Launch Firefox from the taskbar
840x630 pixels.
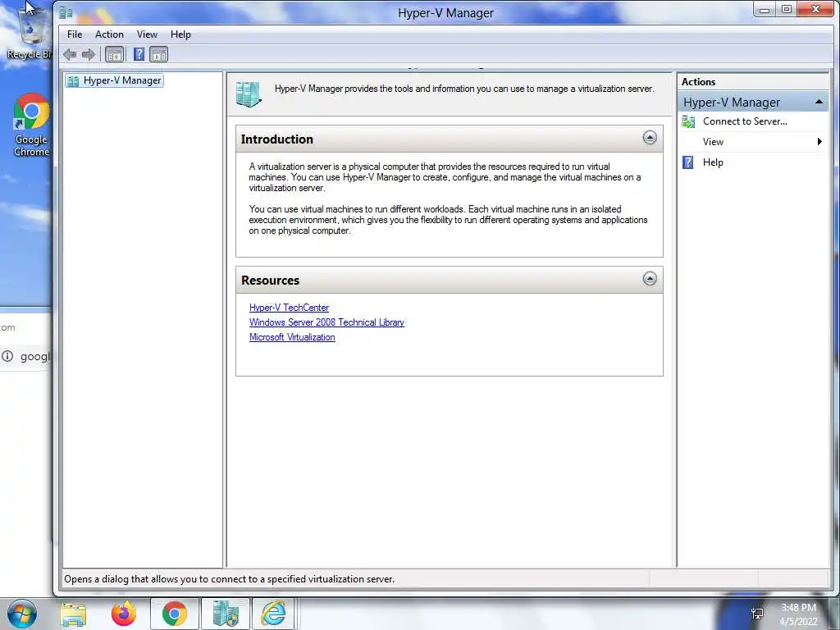pyautogui.click(x=124, y=614)
